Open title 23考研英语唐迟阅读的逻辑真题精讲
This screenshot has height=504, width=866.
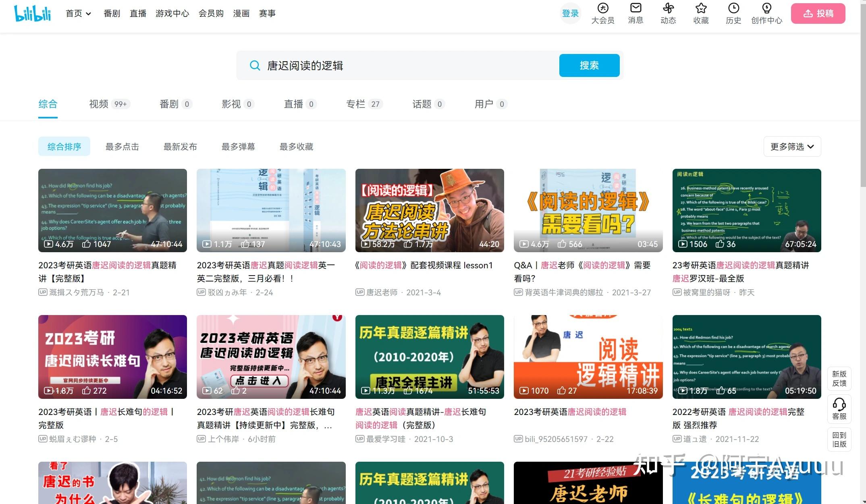pyautogui.click(x=741, y=272)
